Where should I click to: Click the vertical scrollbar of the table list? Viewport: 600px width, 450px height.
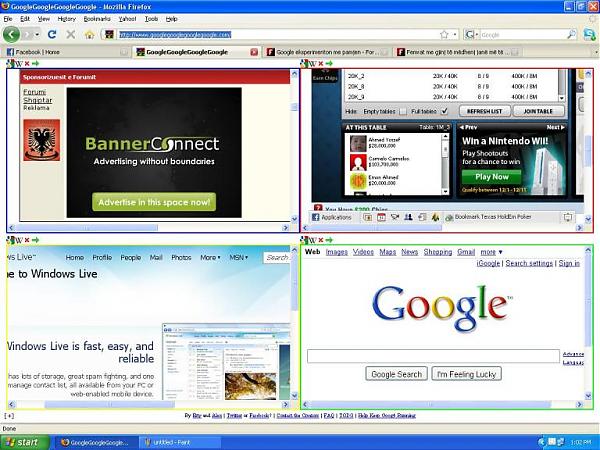point(561,85)
